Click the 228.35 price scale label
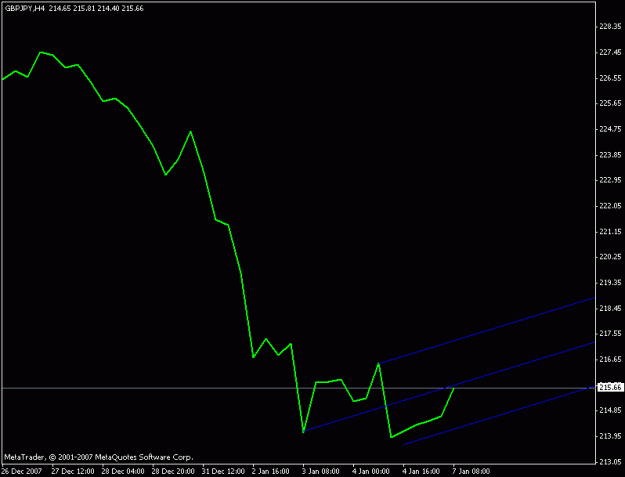 tap(610, 27)
